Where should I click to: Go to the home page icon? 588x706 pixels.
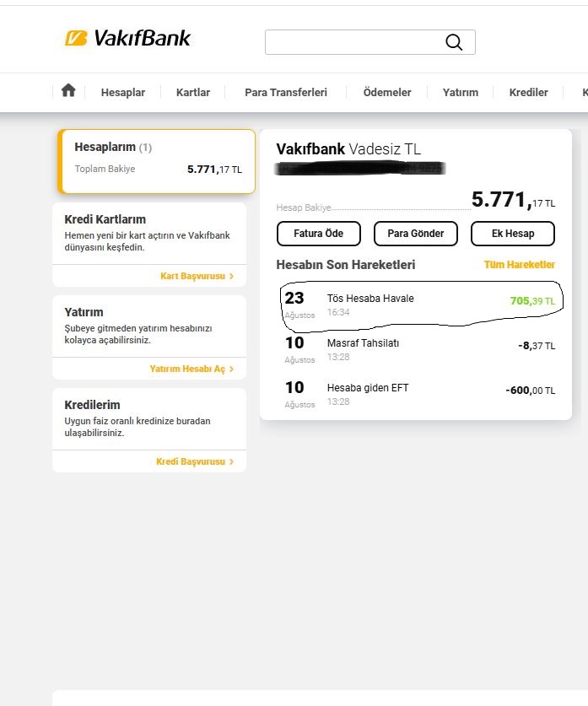[68, 90]
